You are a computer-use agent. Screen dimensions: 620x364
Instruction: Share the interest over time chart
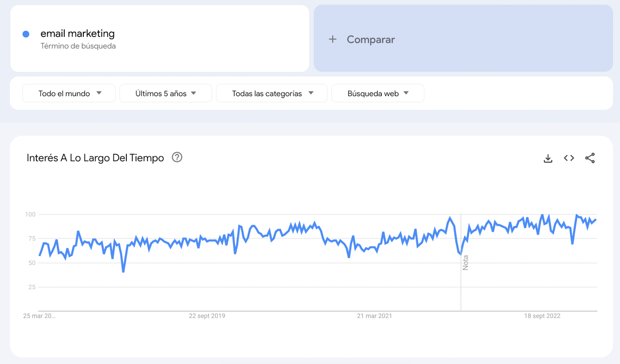590,158
